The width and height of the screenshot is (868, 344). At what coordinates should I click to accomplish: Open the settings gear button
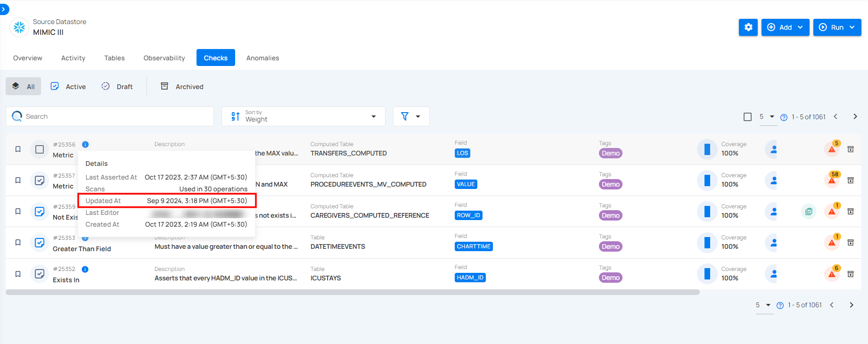(x=748, y=27)
